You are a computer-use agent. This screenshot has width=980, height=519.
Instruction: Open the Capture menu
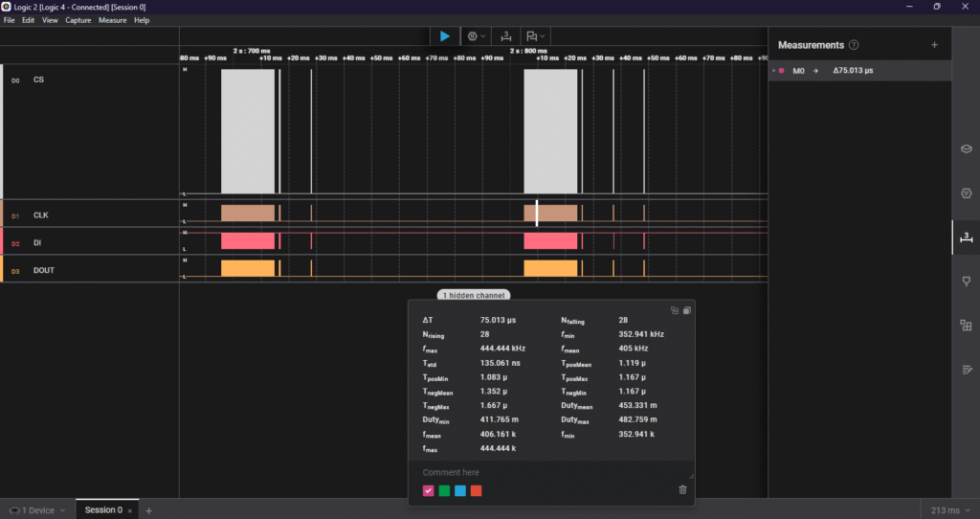coord(78,20)
